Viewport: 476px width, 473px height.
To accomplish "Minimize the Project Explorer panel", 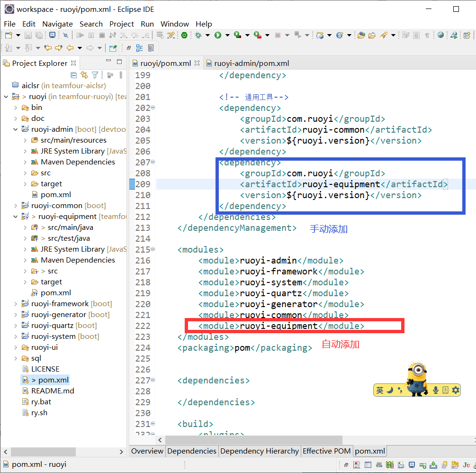I will pos(108,61).
